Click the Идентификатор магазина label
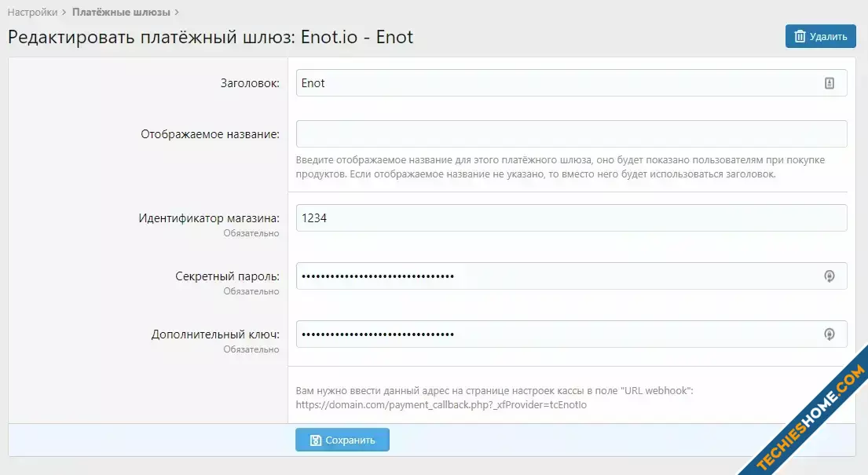 pos(209,218)
